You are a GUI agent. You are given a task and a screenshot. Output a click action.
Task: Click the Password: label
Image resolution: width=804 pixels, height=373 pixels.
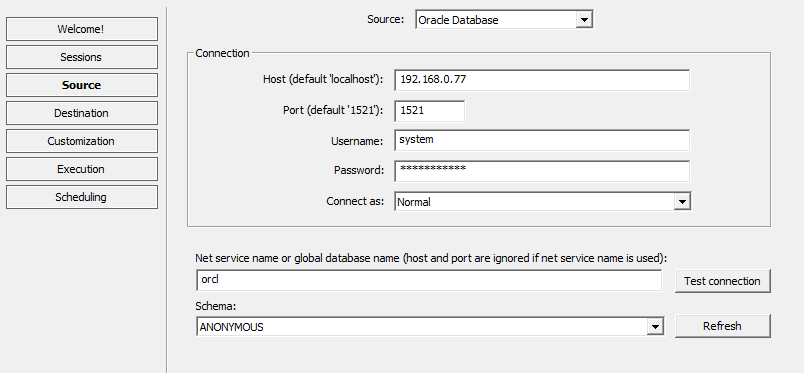coord(359,170)
